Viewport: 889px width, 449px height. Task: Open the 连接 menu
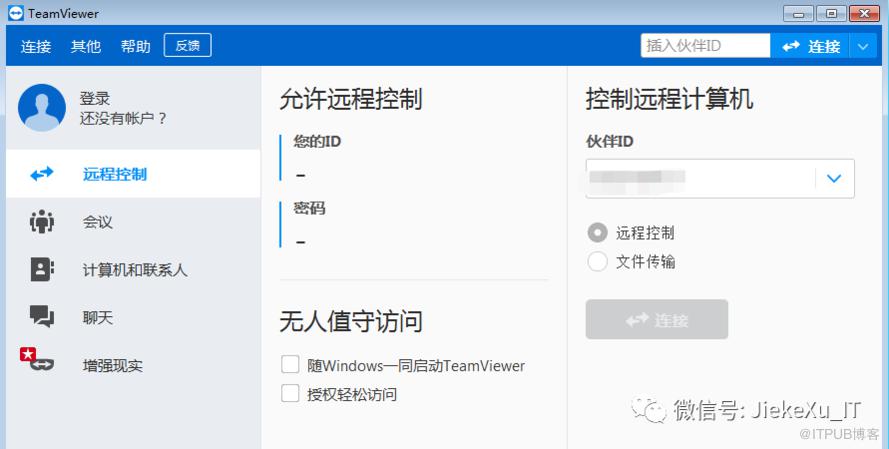click(x=36, y=46)
